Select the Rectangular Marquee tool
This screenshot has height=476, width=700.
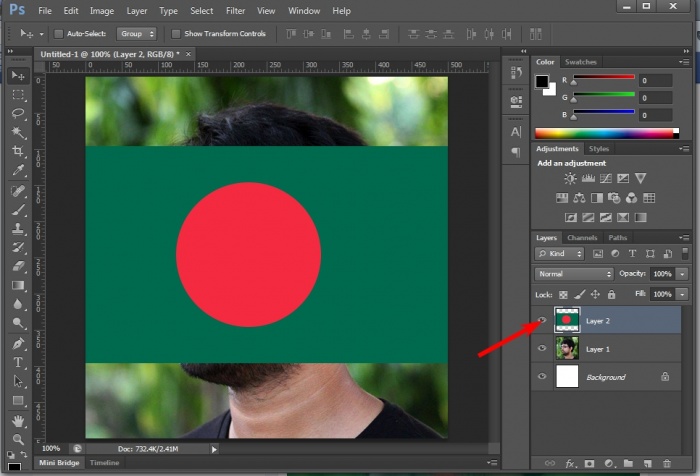coord(18,95)
